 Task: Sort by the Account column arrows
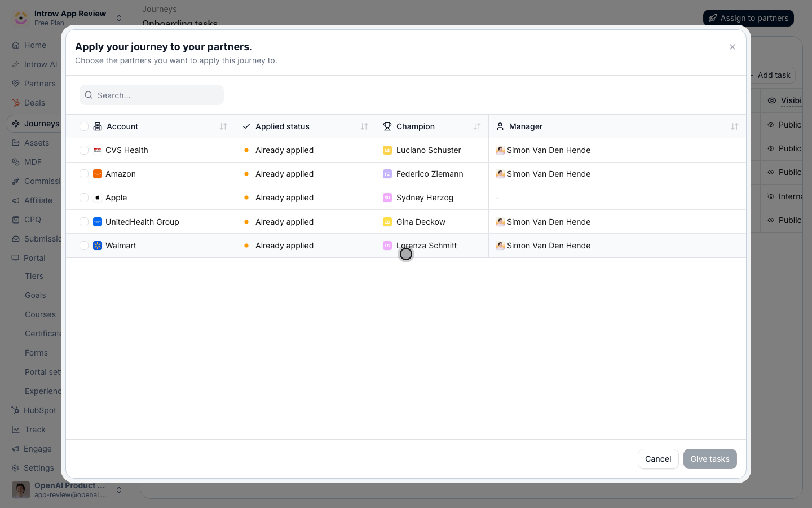(223, 126)
